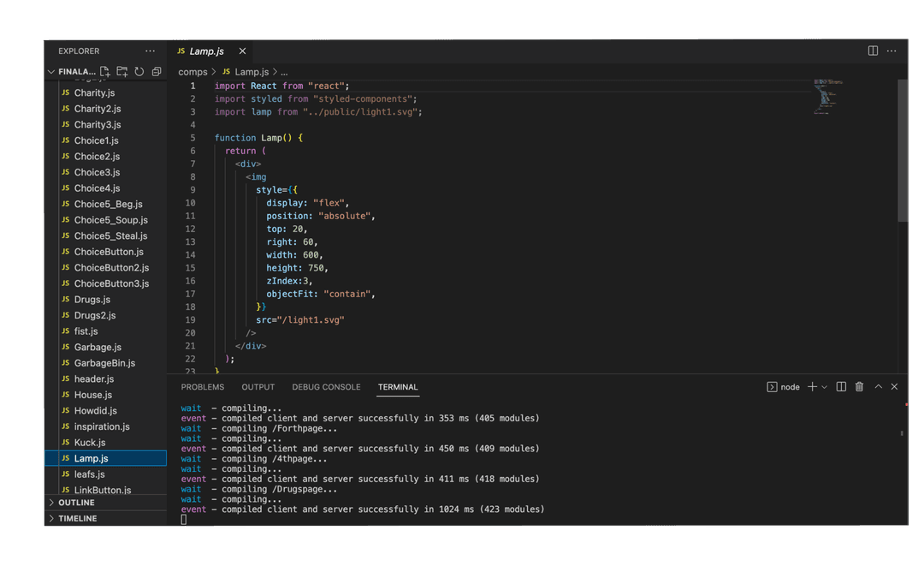Switch to the Problems tab
The height and width of the screenshot is (578, 924).
203,387
